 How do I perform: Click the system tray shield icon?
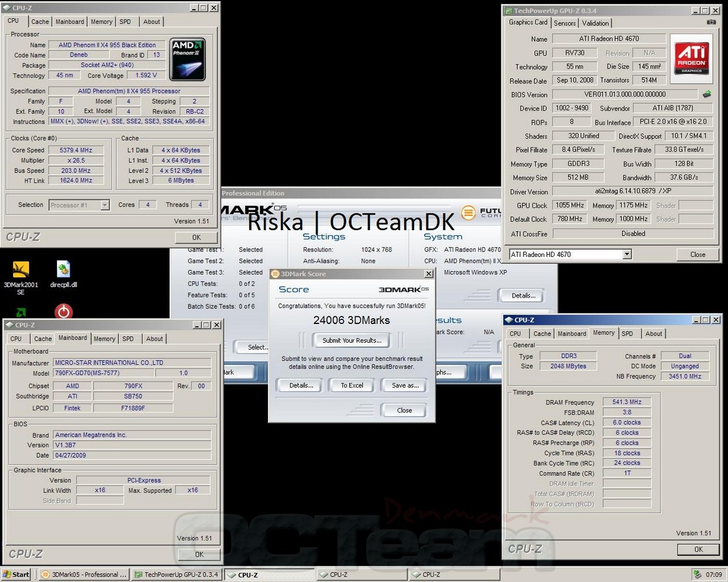[697, 574]
